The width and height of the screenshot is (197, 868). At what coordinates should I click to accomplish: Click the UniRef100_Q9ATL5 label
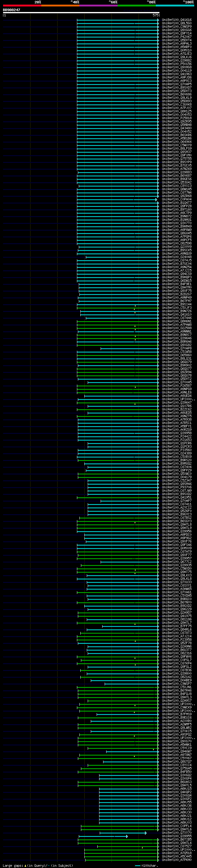[x=177, y=785]
